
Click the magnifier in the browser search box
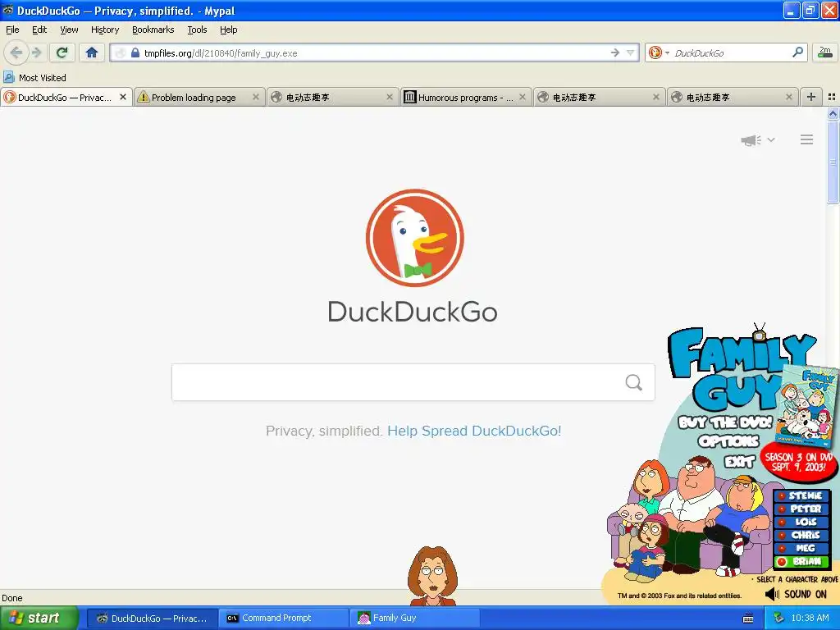(797, 52)
